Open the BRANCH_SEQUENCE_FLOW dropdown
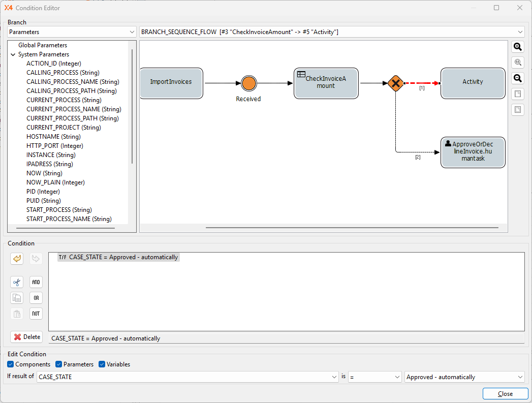 tap(332, 32)
